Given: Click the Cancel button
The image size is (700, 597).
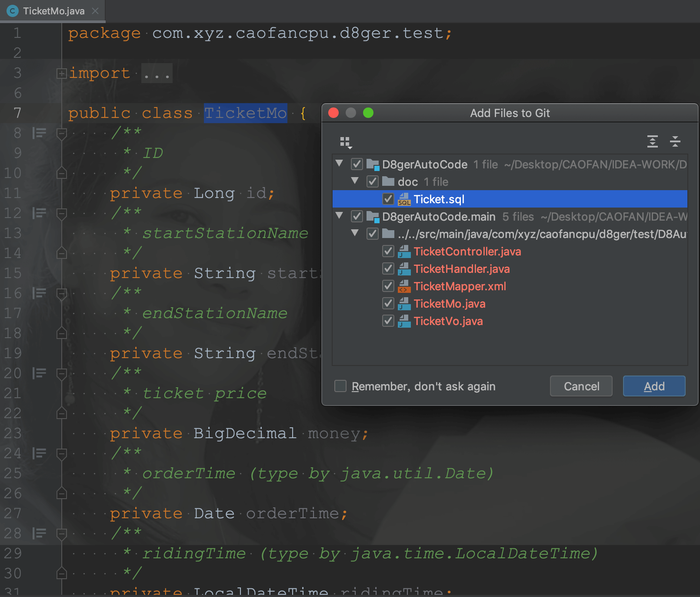Looking at the screenshot, I should pyautogui.click(x=581, y=386).
